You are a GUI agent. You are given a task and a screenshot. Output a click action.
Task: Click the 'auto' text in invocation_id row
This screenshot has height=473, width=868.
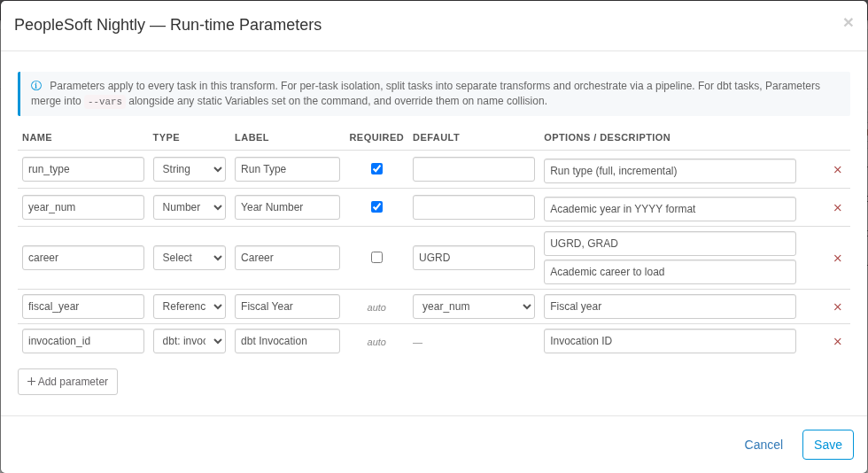tap(376, 342)
